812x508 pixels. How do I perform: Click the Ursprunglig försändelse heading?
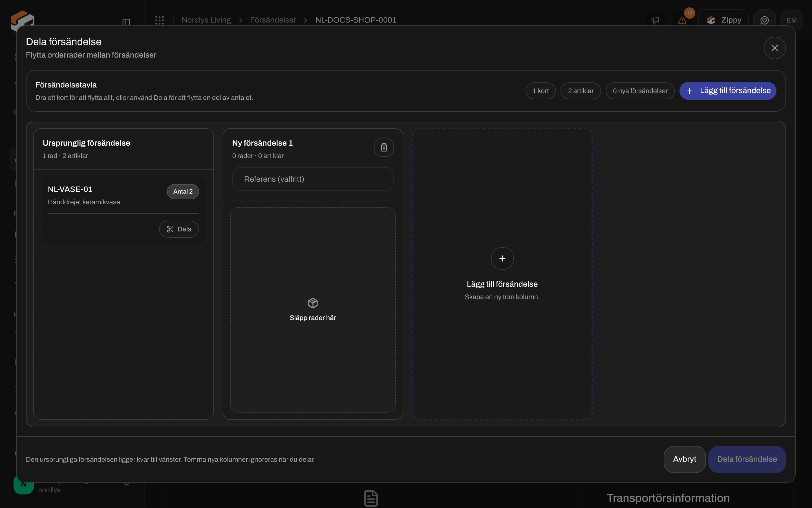(86, 143)
